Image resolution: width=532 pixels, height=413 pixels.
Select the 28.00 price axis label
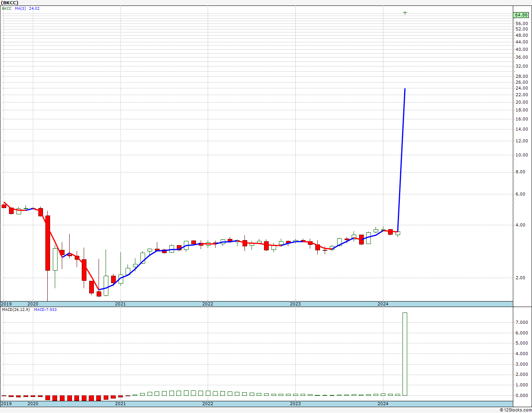click(521, 76)
